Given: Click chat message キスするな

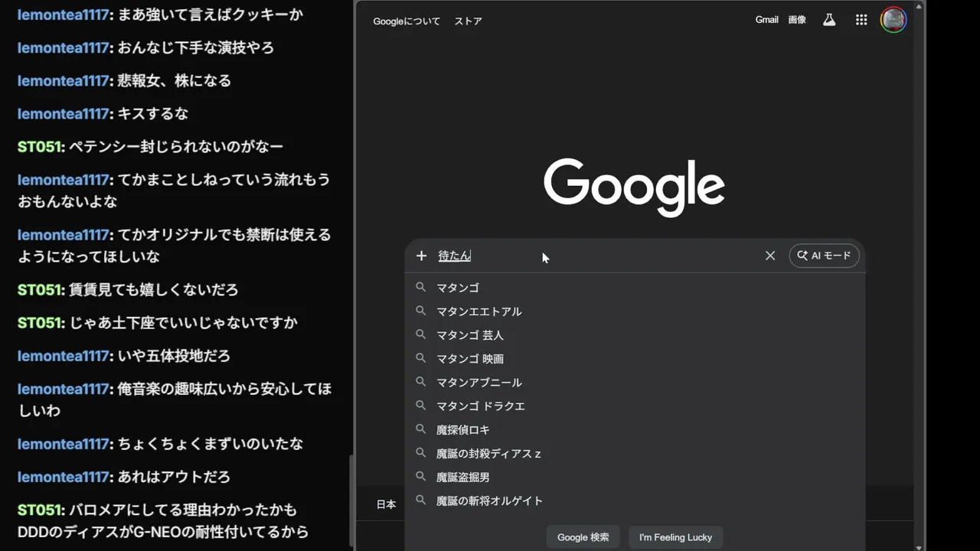Looking at the screenshot, I should point(103,113).
